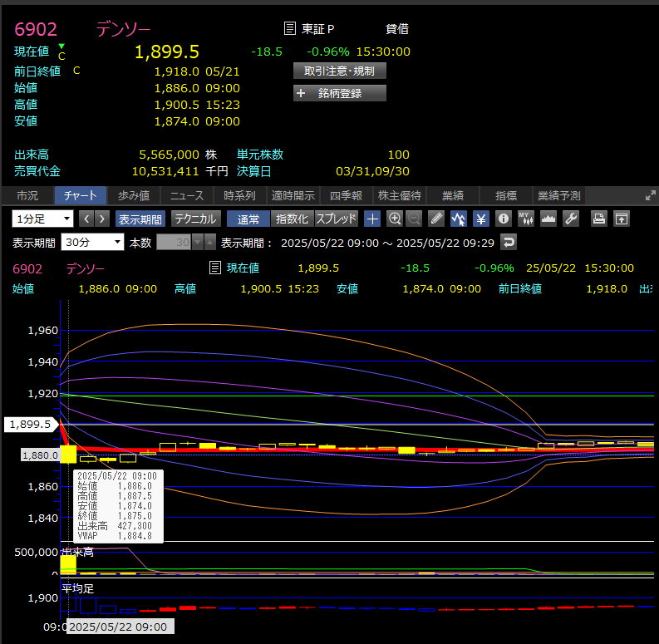Toggle the 表示期間 button
Image resolution: width=659 pixels, height=644 pixels.
pyautogui.click(x=140, y=219)
